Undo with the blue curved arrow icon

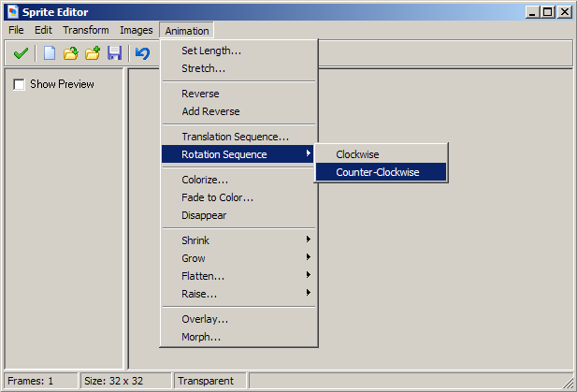click(x=142, y=53)
